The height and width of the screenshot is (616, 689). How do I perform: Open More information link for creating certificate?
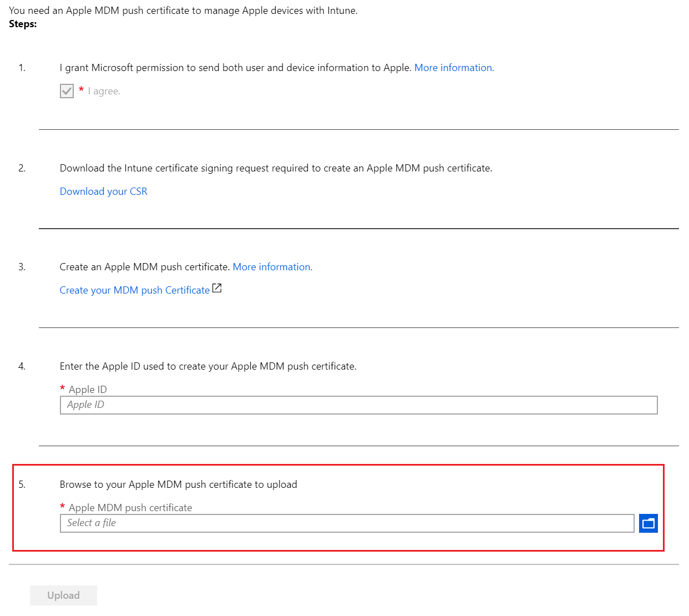[x=272, y=267]
